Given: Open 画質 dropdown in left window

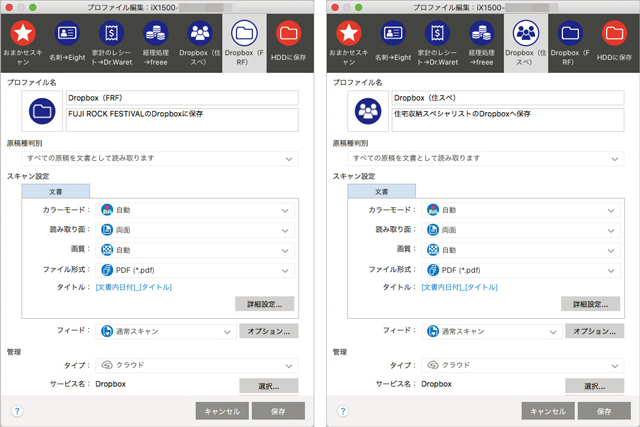Looking at the screenshot, I should [195, 250].
